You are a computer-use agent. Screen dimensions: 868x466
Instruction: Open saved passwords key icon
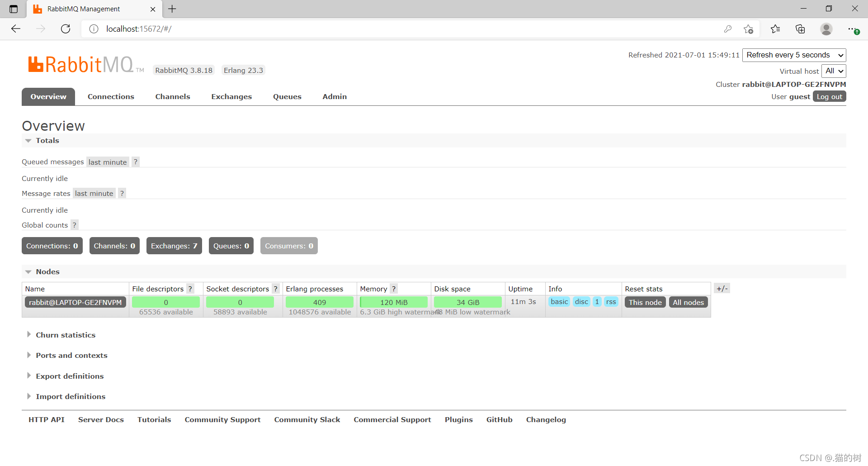click(x=727, y=29)
